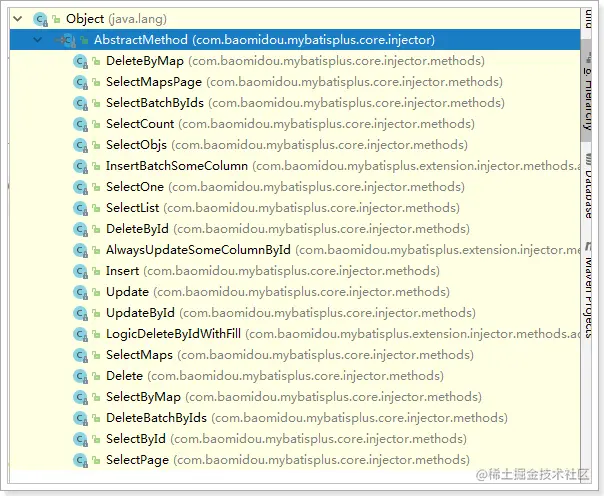
Task: Click the SelectCount class icon
Action: coord(81,124)
